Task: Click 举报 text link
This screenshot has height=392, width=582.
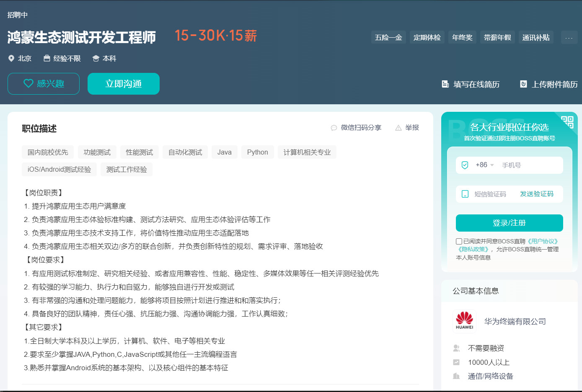Action: coord(412,128)
